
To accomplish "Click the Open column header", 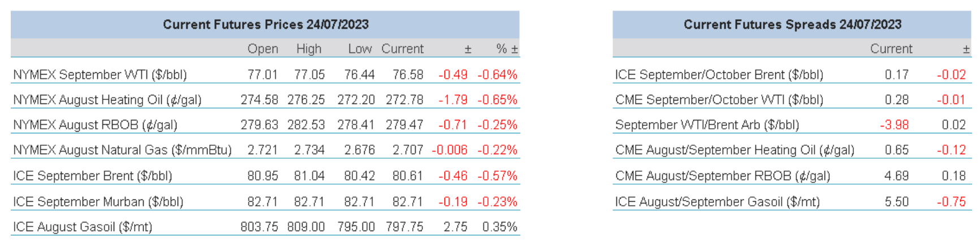I will click(x=262, y=49).
